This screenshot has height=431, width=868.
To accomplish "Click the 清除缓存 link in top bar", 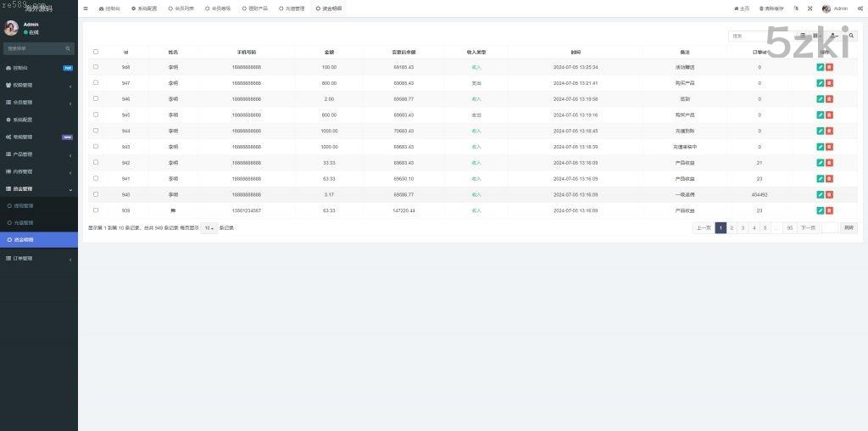I will [x=771, y=8].
